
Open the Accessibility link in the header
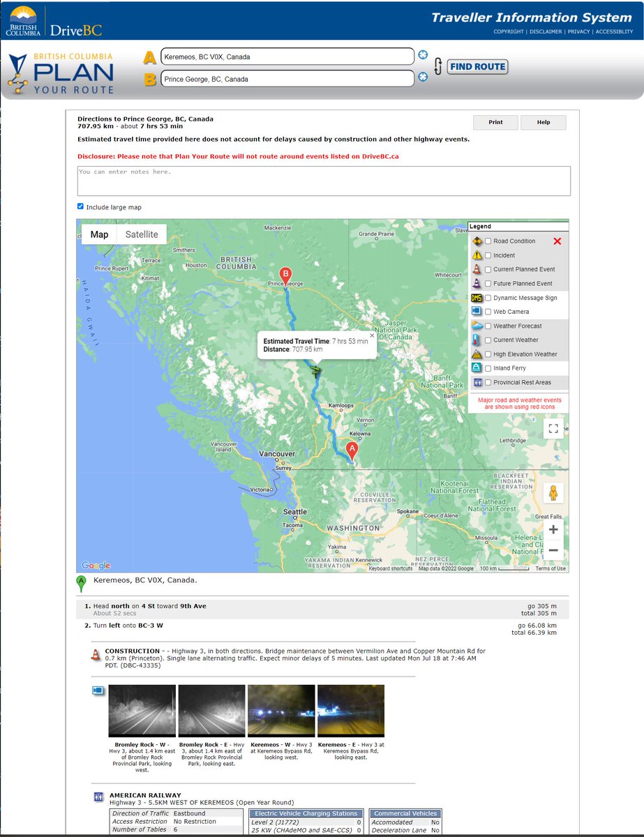[614, 31]
